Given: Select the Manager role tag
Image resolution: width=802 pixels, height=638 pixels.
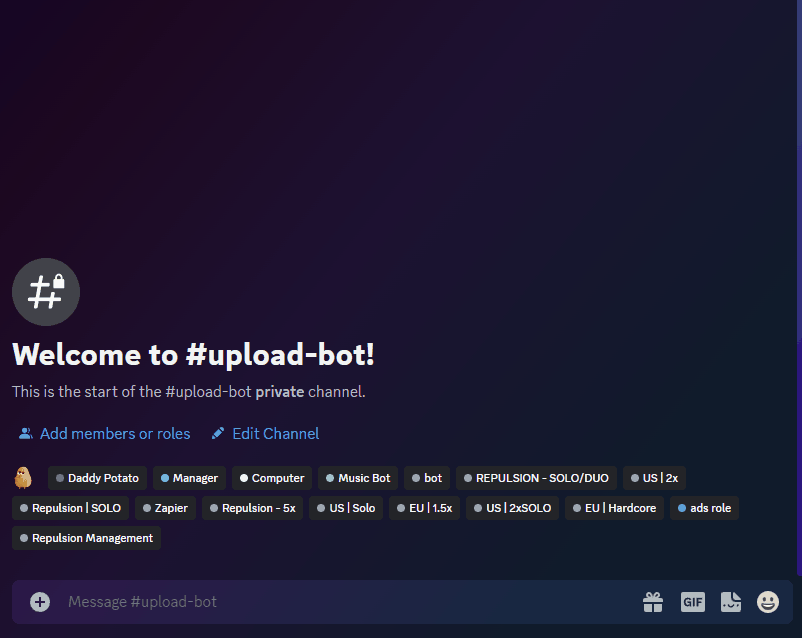Looking at the screenshot, I should pyautogui.click(x=189, y=478).
